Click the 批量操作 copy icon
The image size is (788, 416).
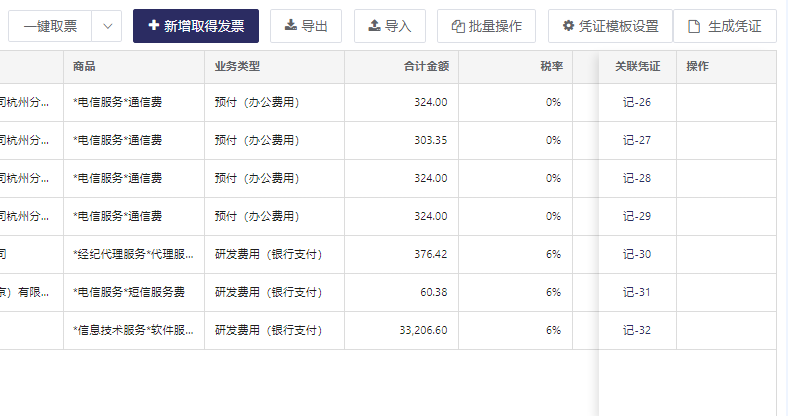pyautogui.click(x=458, y=26)
